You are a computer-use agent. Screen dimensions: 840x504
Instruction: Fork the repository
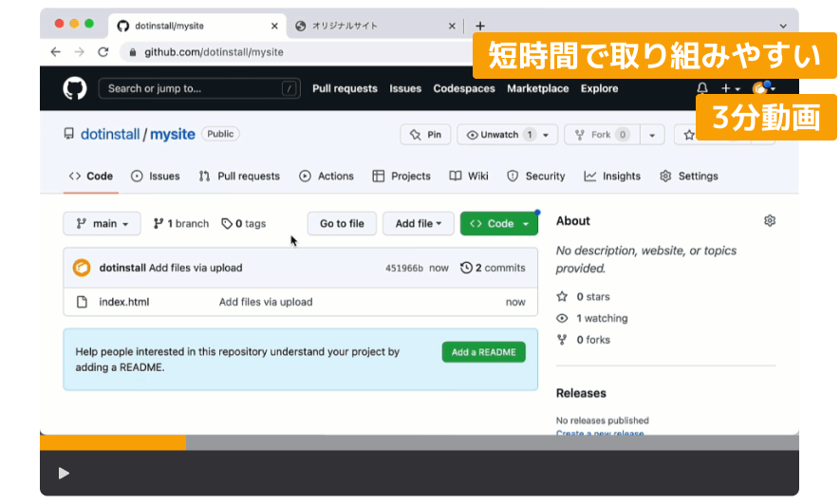coord(602,135)
